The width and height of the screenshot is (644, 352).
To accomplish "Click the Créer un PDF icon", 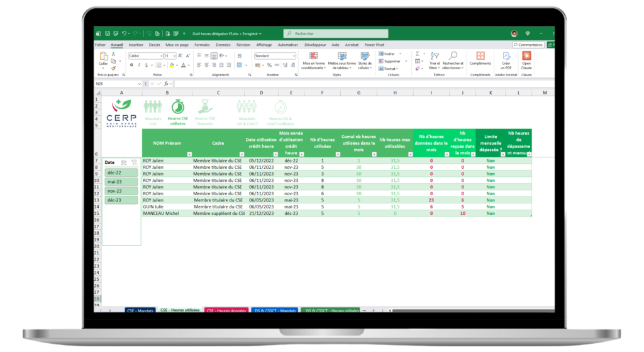I will point(506,57).
